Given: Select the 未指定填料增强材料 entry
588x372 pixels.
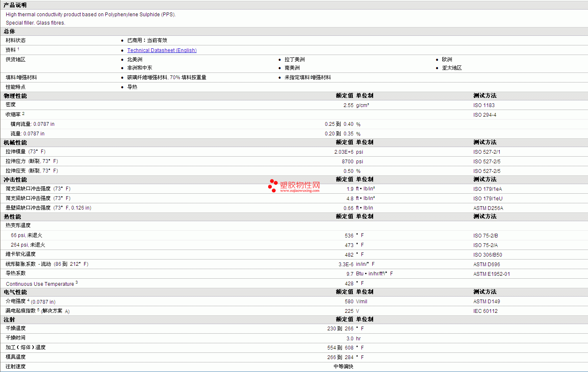Looking at the screenshot, I should point(307,77).
